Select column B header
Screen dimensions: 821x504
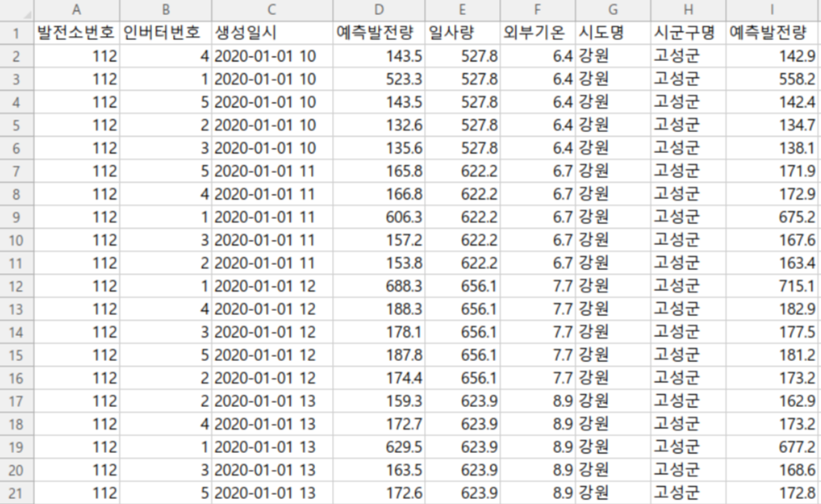(166, 10)
